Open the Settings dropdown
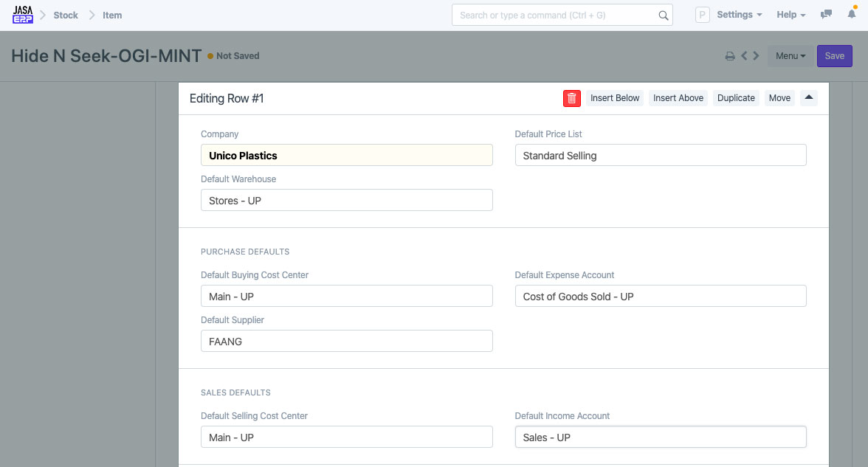 (739, 15)
